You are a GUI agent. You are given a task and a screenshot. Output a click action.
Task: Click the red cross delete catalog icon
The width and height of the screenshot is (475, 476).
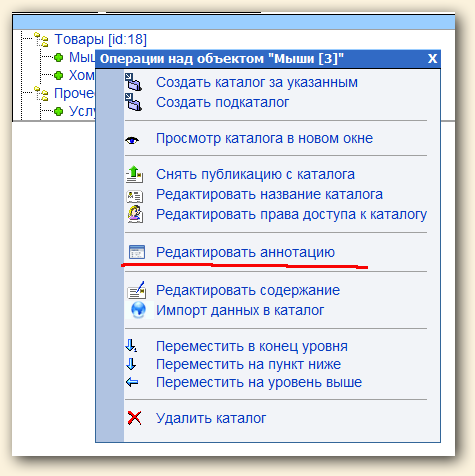pyautogui.click(x=134, y=418)
